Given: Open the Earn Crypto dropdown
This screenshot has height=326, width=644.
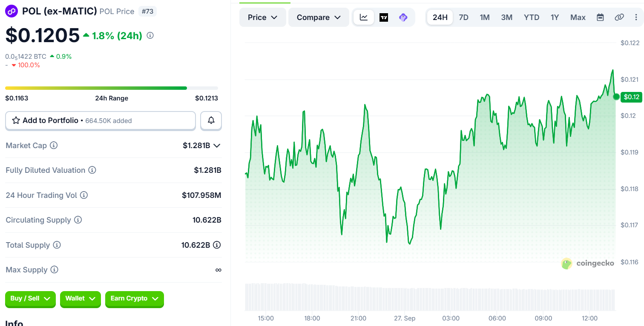Looking at the screenshot, I should pyautogui.click(x=135, y=299).
